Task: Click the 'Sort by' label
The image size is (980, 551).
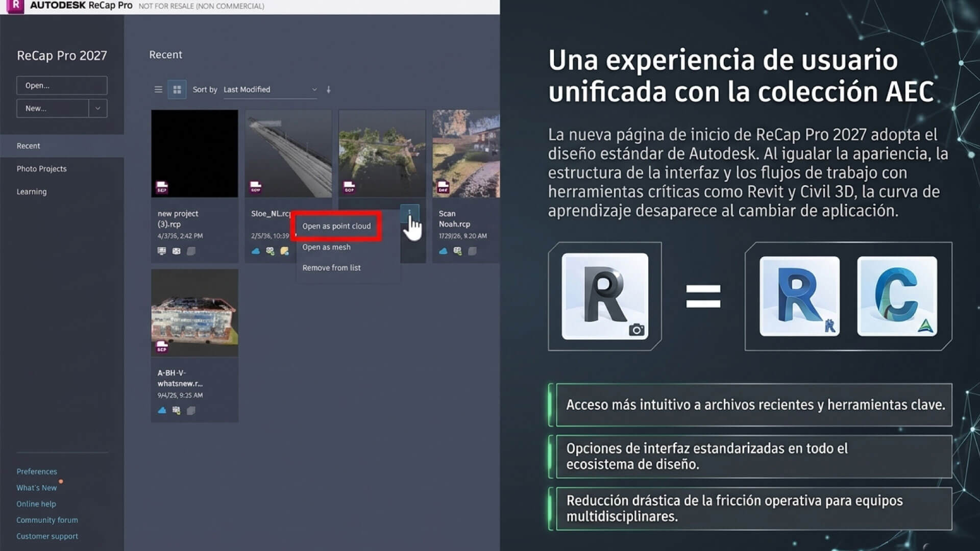Action: point(205,90)
